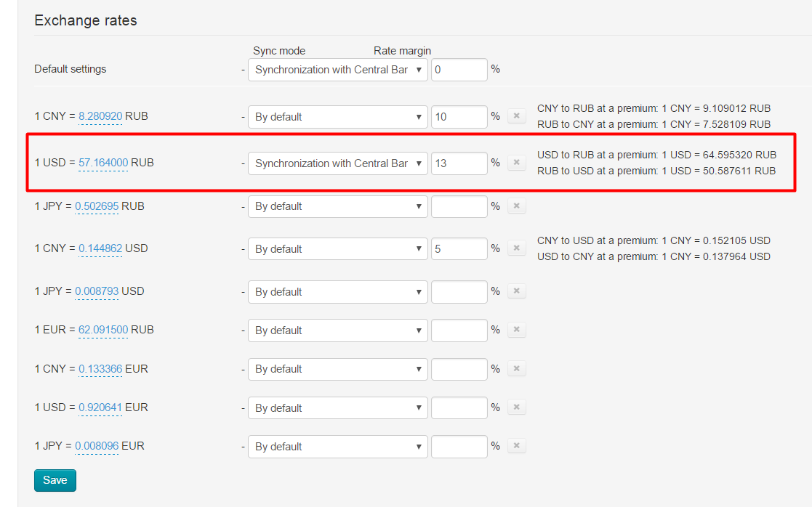Viewport: 812px width, 507px height.
Task: Delete the CNY to EUR rate entry
Action: tap(516, 368)
